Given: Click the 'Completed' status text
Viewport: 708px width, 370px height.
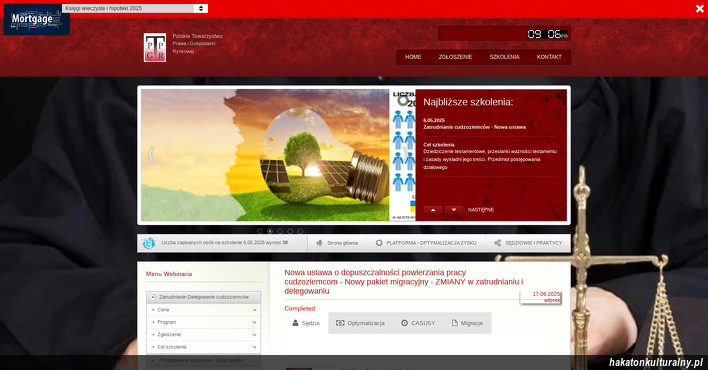Looking at the screenshot, I should click(300, 309).
